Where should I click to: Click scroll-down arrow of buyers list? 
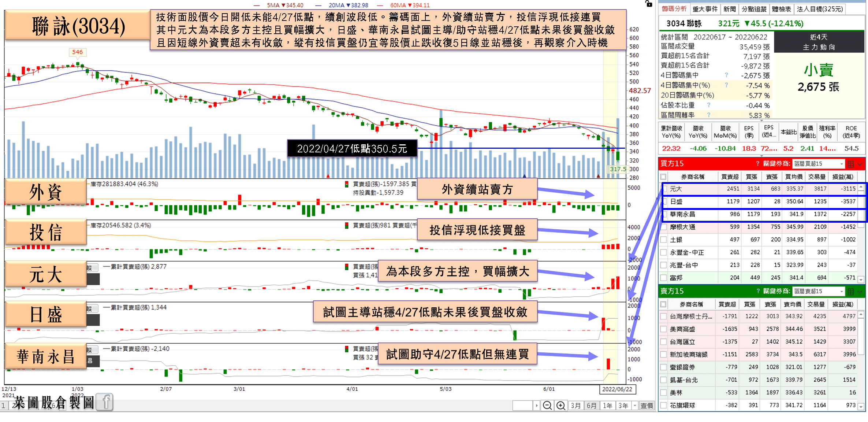(861, 280)
